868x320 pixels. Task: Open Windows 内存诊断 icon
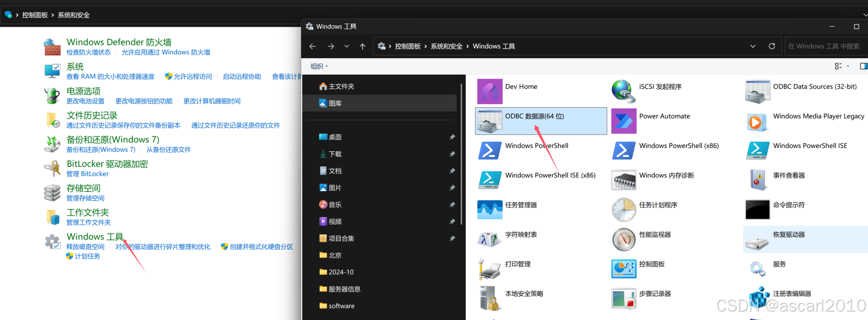[x=623, y=180]
